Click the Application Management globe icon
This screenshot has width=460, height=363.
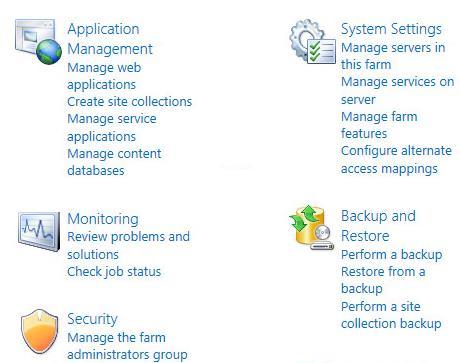point(38,42)
